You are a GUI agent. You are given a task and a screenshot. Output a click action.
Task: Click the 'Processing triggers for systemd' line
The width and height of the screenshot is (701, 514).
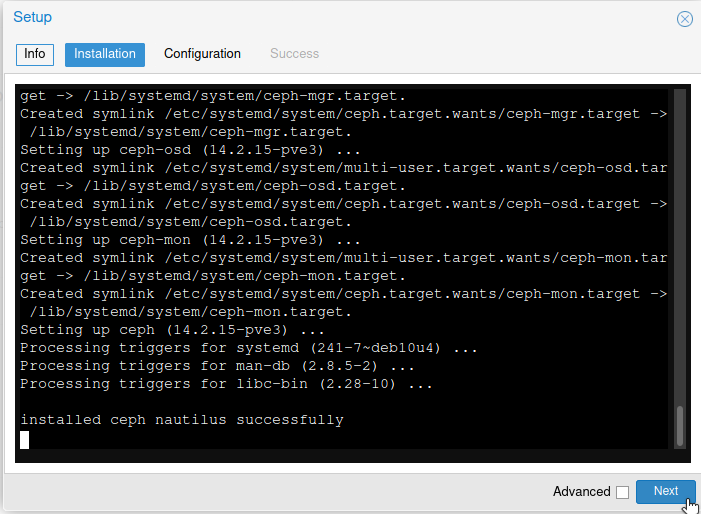pyautogui.click(x=249, y=348)
